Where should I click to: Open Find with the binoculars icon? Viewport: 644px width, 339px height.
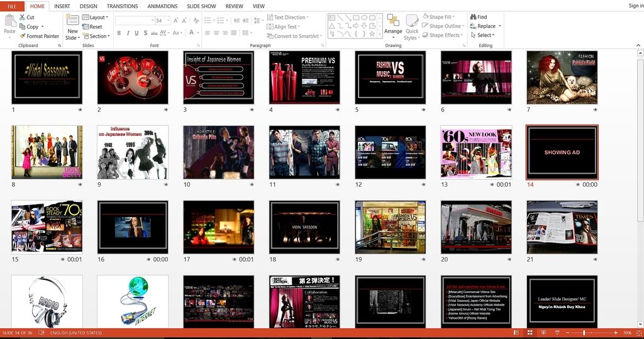(x=473, y=17)
